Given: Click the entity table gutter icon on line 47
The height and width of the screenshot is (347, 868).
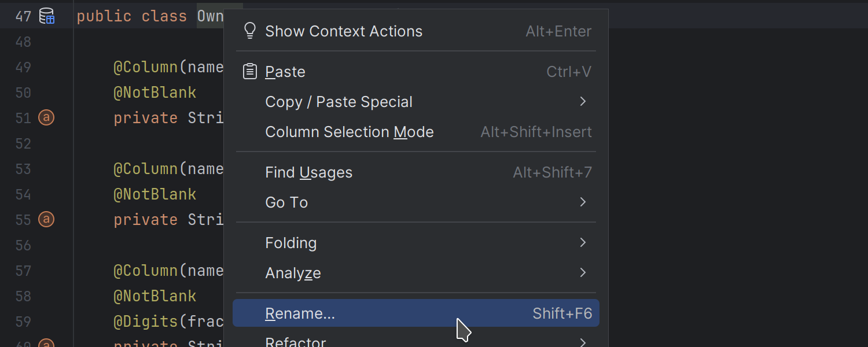Looking at the screenshot, I should (46, 16).
